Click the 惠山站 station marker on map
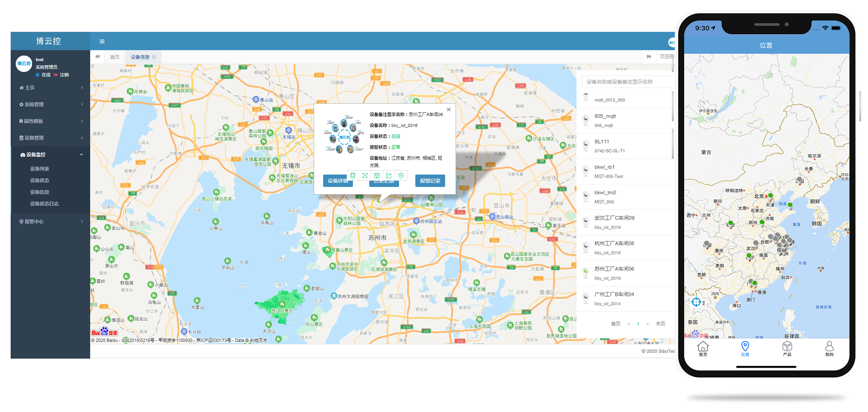868x412 pixels. pyautogui.click(x=255, y=99)
